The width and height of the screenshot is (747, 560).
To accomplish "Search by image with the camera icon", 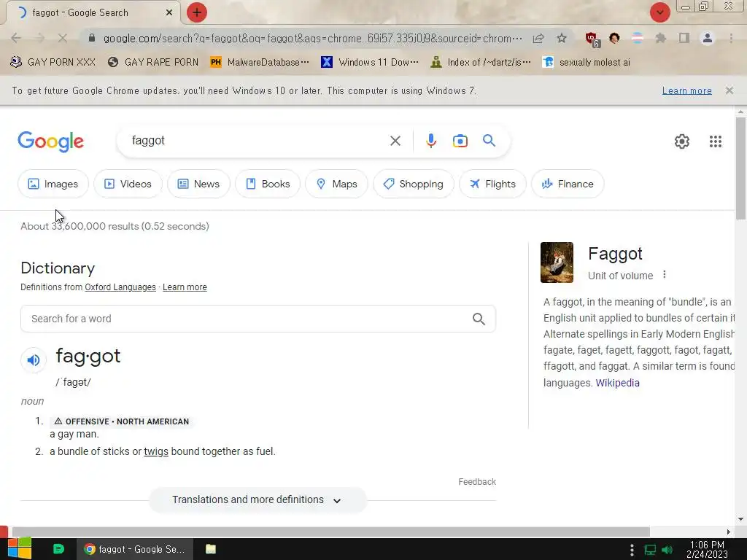I will [460, 141].
